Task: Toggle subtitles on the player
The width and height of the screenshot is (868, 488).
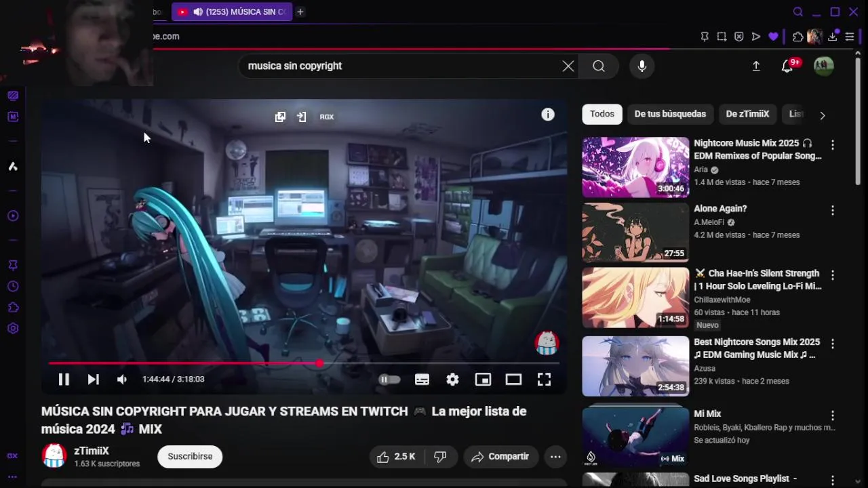Action: click(x=422, y=380)
